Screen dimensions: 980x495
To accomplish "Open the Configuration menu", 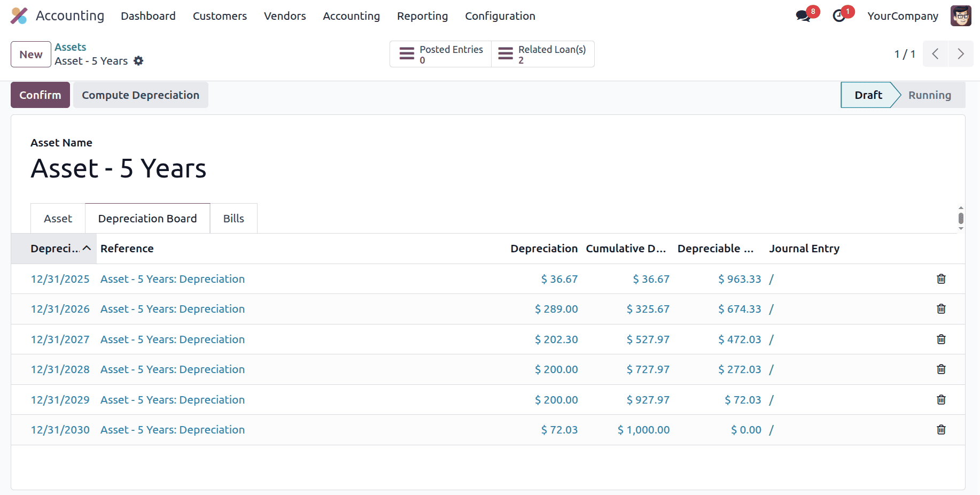I will pos(500,16).
